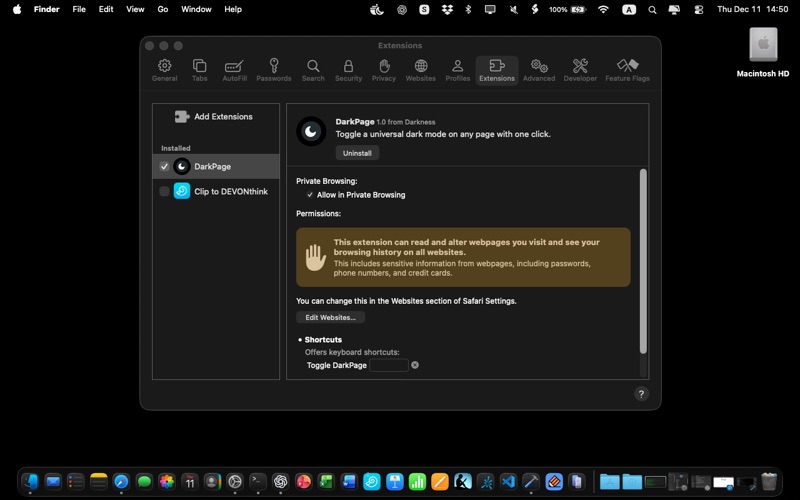Click the Toggle DarkPage shortcut field
The height and width of the screenshot is (500, 800).
pyautogui.click(x=389, y=365)
